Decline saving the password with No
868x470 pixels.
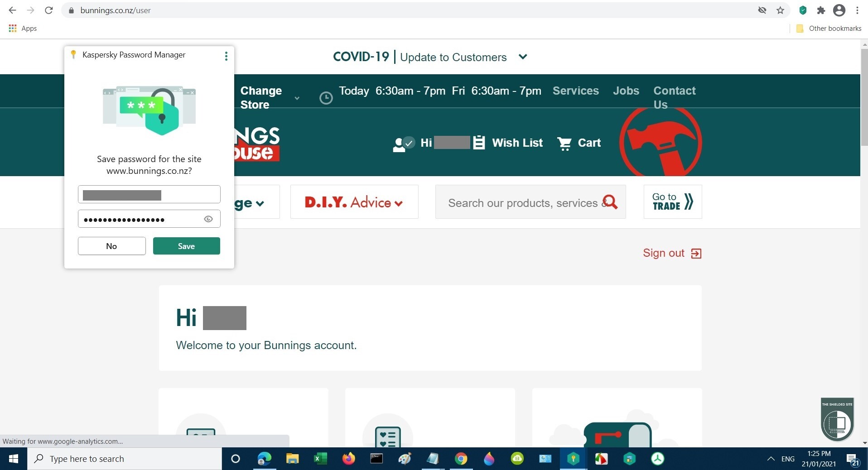[x=112, y=246]
